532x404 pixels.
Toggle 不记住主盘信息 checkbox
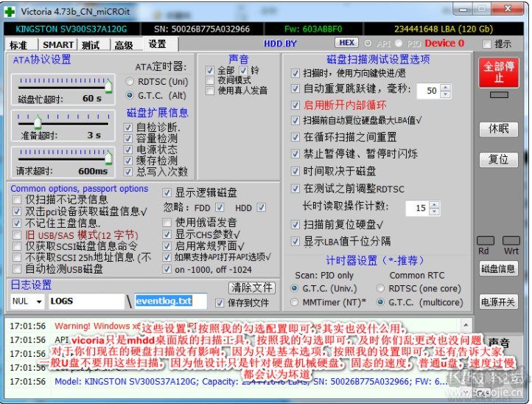coord(17,223)
